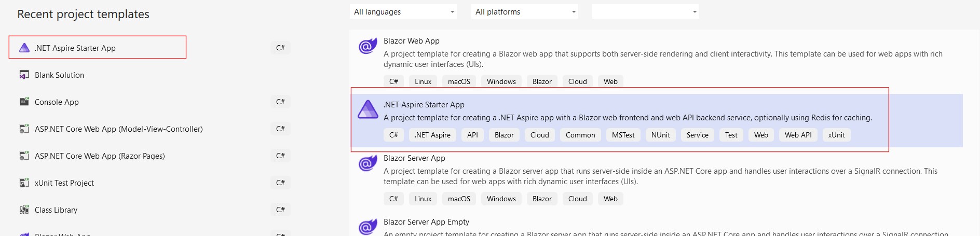Click the Class Library icon
Image resolution: width=980 pixels, height=236 pixels.
click(x=24, y=210)
